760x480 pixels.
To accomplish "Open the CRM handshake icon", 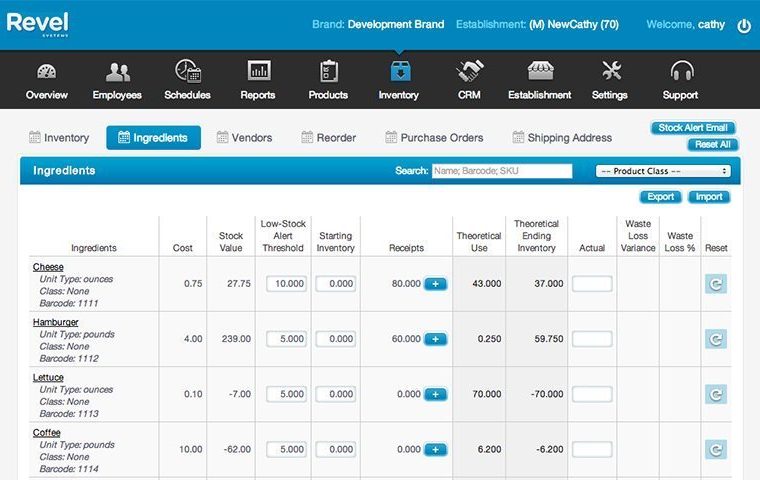I will point(469,71).
